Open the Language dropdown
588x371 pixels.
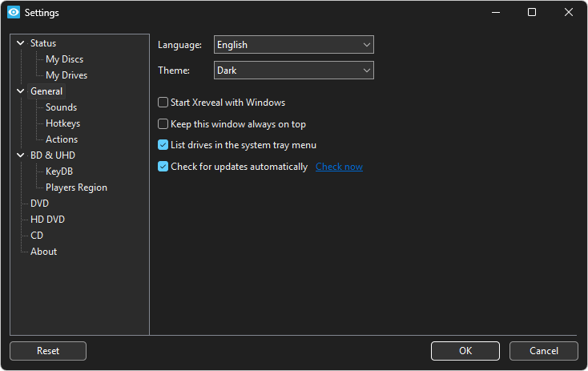[x=293, y=45]
